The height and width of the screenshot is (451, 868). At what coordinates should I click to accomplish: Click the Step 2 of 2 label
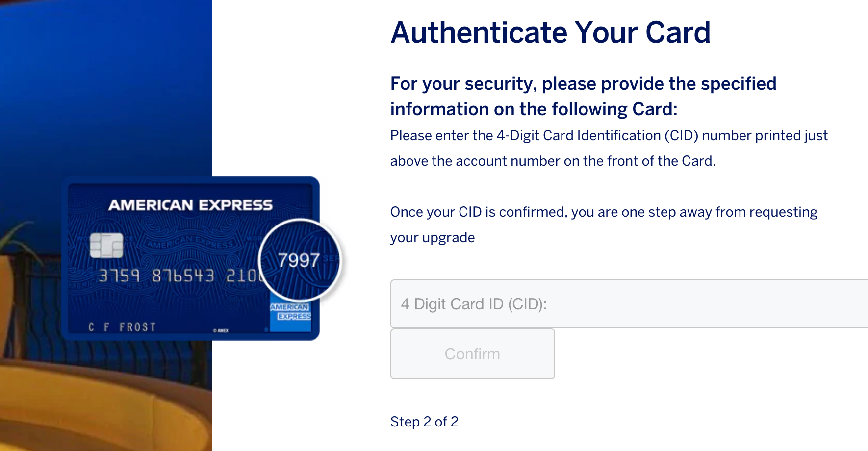click(425, 422)
